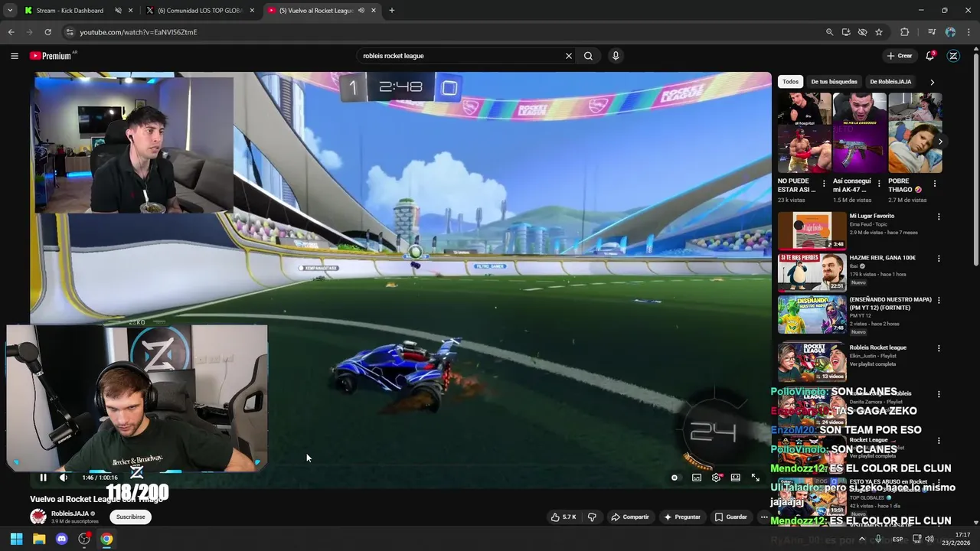This screenshot has height=551, width=980.
Task: Open HAZME REIR, GANA 100€ thumbnail
Action: [x=812, y=272]
